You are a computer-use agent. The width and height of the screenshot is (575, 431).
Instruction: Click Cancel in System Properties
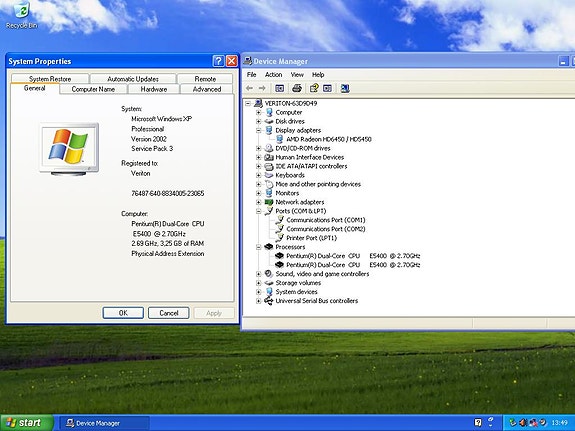tap(169, 313)
